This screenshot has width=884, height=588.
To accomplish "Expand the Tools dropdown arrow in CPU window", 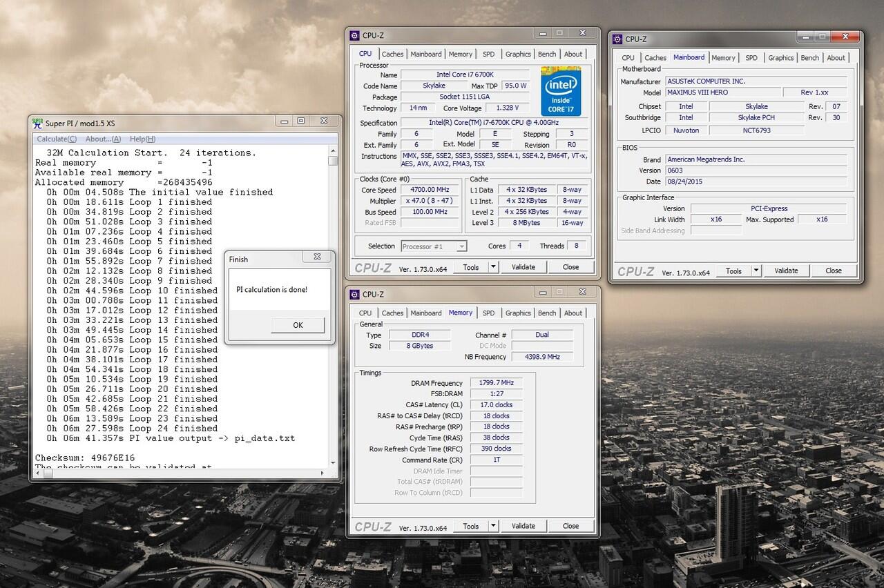I will [493, 267].
